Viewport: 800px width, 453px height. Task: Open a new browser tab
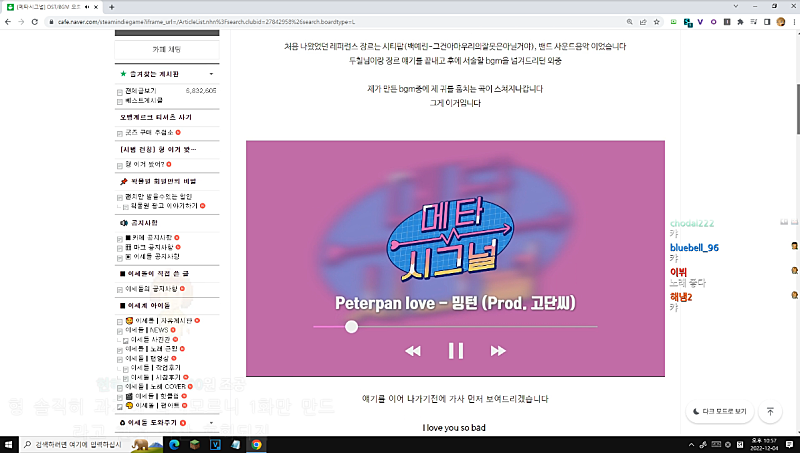point(111,7)
